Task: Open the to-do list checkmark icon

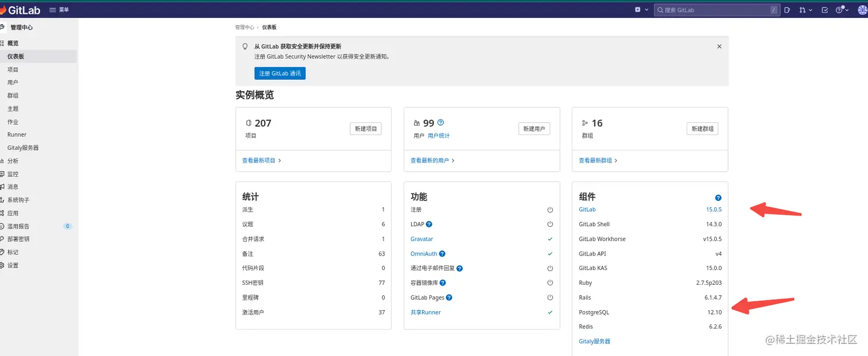Action: 825,10
